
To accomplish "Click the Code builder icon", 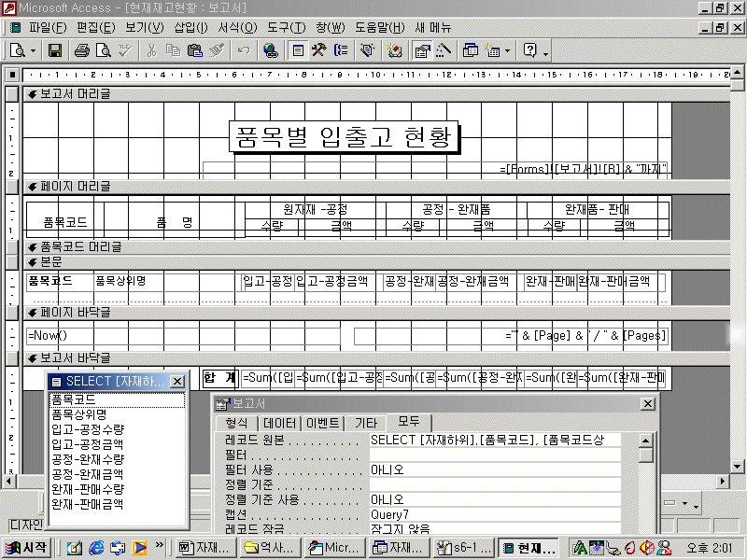I will pos(394,50).
